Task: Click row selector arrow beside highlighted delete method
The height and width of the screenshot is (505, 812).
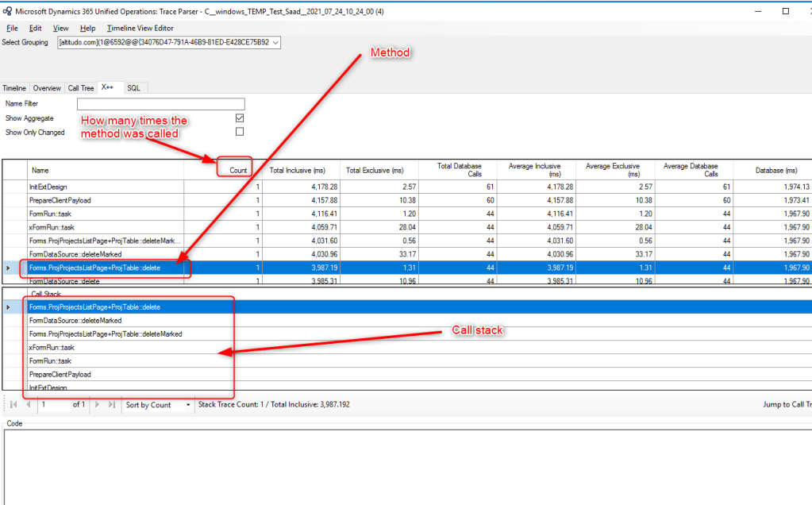Action: 9,268
